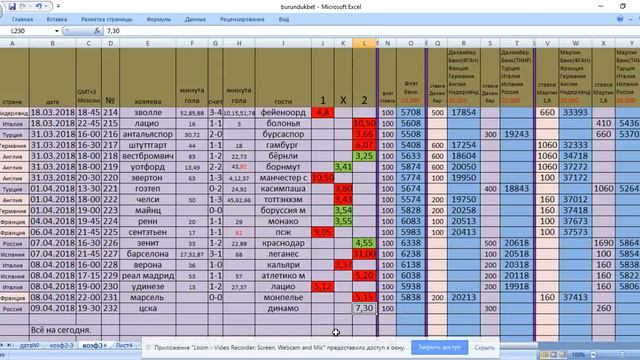Image resolution: width=640 pixels, height=360 pixels.
Task: Select green cell 3,25 in бёрнли row
Action: [x=364, y=156]
